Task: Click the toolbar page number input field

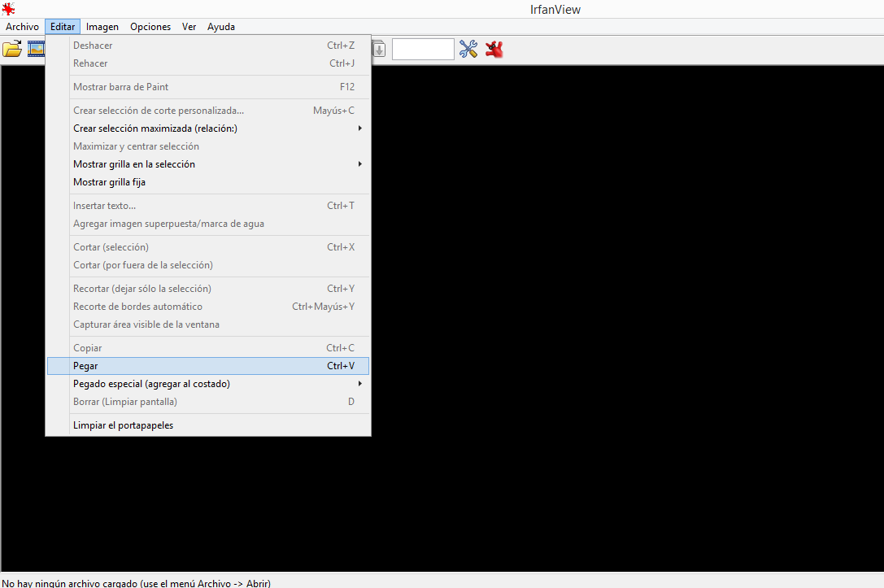Action: [x=423, y=49]
